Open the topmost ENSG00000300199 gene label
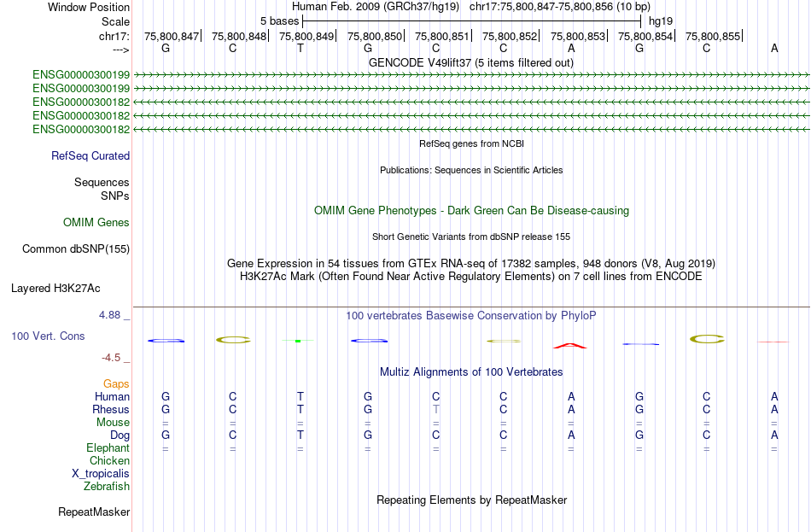811x532 pixels. pos(81,74)
